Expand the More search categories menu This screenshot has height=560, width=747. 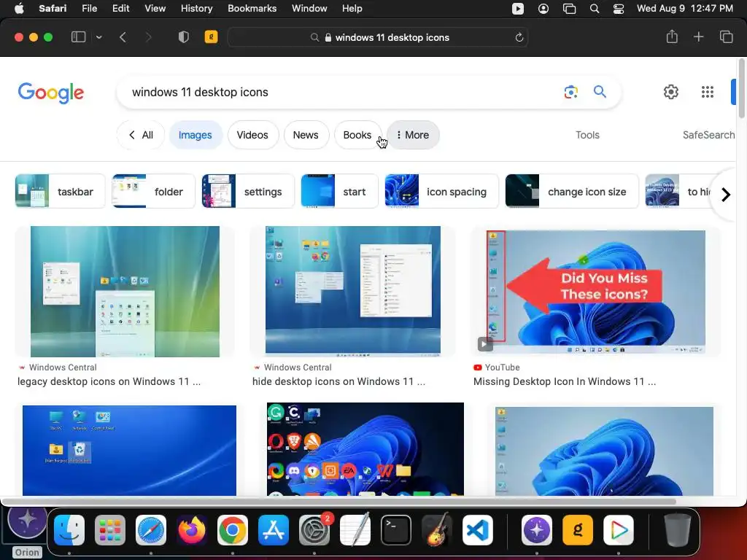click(413, 135)
